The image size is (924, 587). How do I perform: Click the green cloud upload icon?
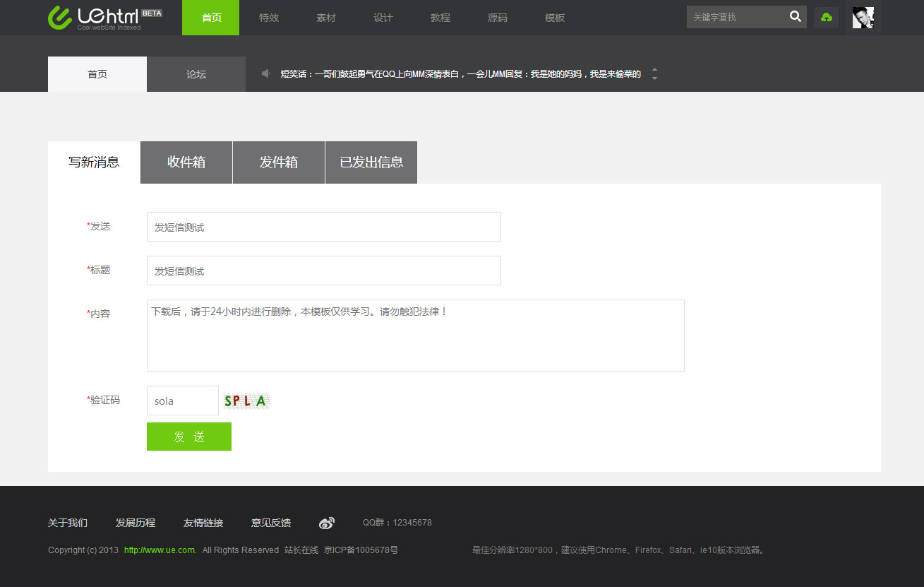826,18
